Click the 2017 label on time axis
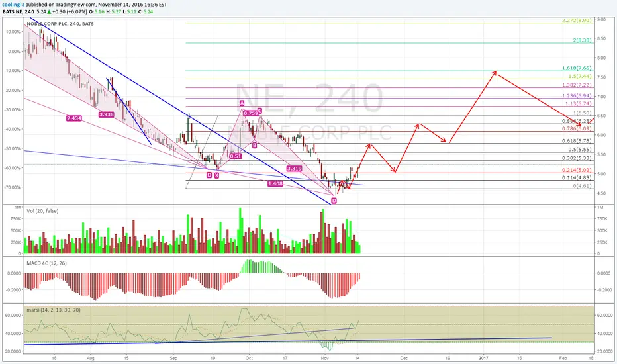This screenshot has width=617, height=364. (484, 359)
